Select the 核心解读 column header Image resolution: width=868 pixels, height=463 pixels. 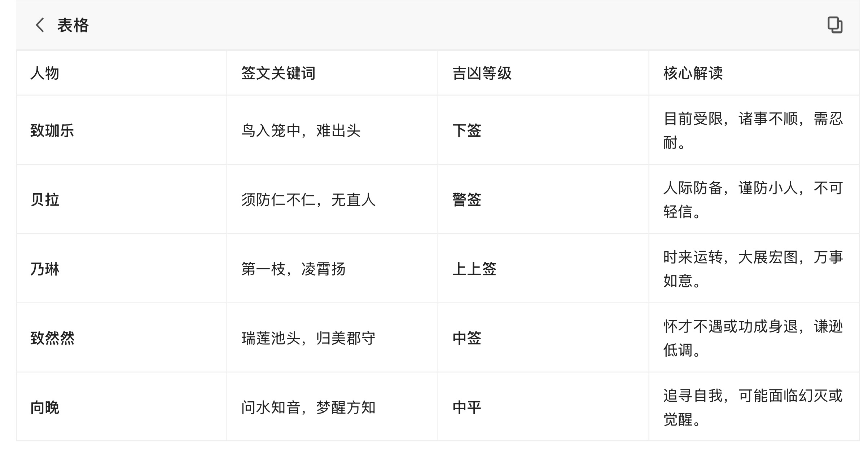pyautogui.click(x=693, y=73)
